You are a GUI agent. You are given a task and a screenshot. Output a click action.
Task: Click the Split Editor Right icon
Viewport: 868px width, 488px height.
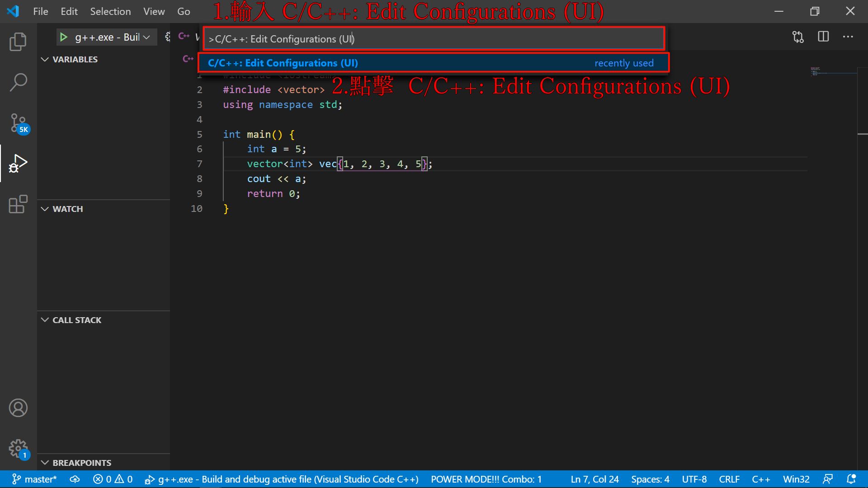[823, 37]
